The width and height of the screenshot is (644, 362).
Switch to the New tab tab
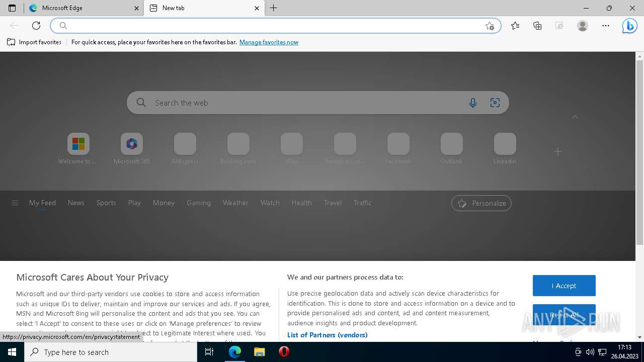coord(204,8)
